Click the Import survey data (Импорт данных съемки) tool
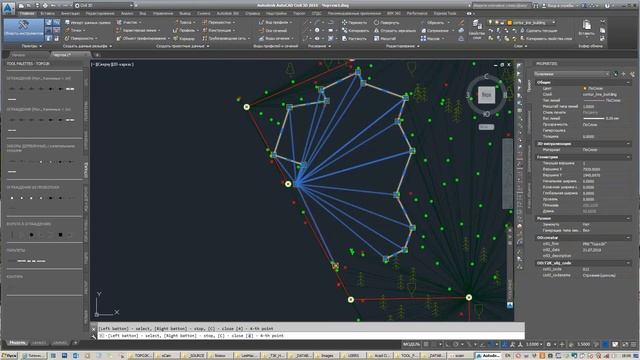 pos(87,22)
